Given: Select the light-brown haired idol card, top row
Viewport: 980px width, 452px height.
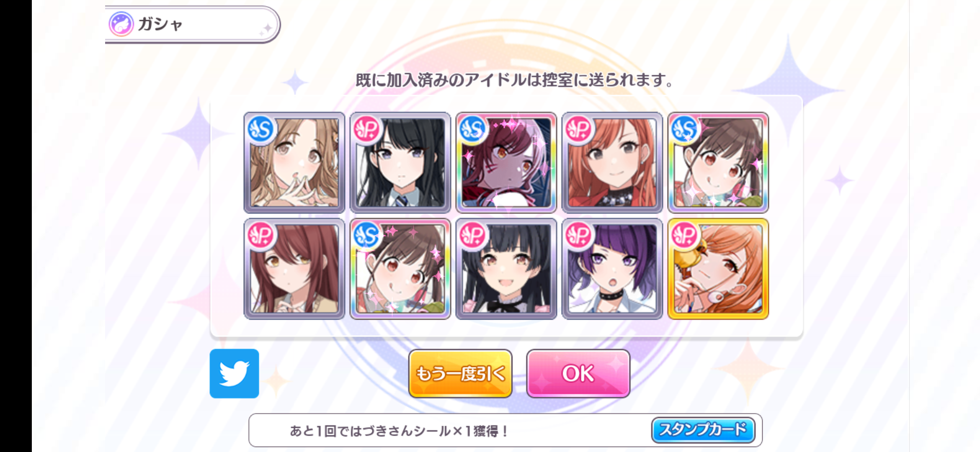Looking at the screenshot, I should [x=294, y=162].
